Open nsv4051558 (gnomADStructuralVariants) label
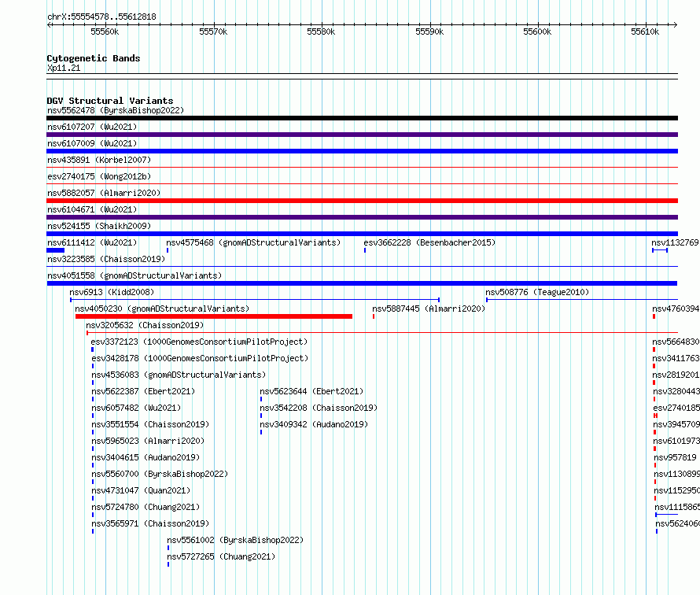The height and width of the screenshot is (595, 700). tap(134, 275)
